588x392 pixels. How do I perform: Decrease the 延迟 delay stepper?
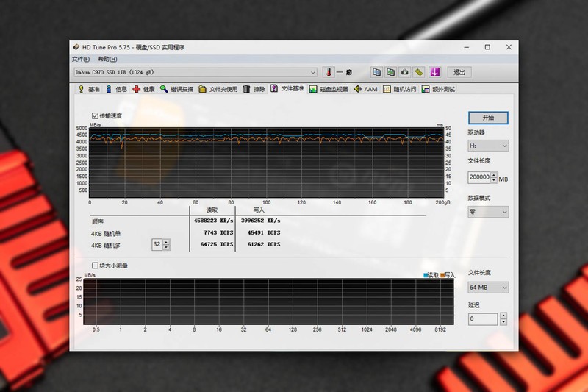pos(503,322)
